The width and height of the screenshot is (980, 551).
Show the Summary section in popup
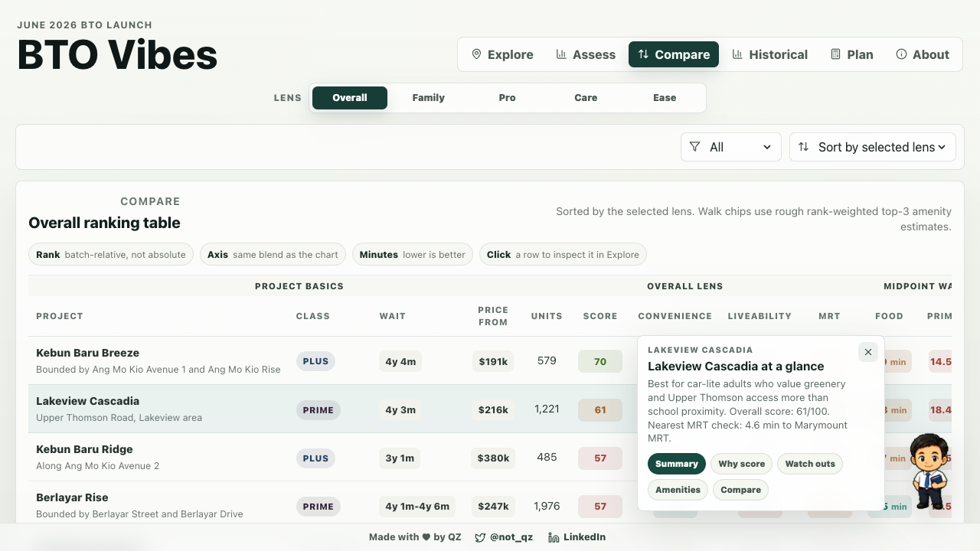click(x=677, y=464)
